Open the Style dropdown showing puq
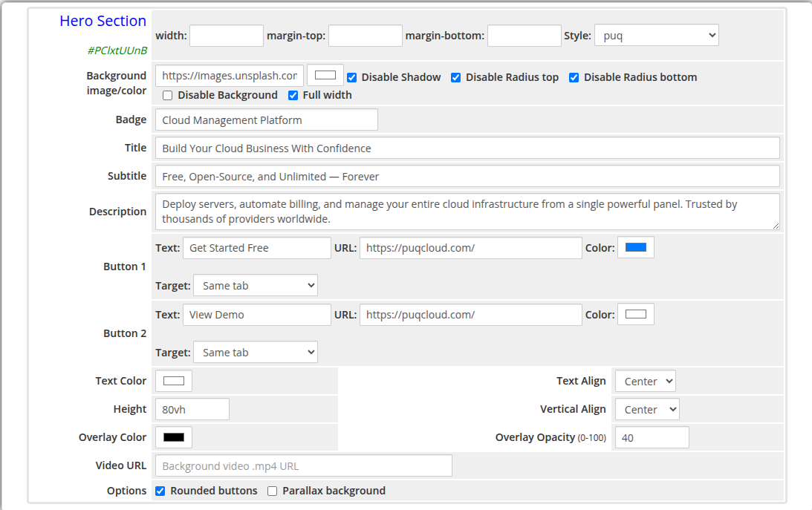The width and height of the screenshot is (812, 510). (656, 35)
